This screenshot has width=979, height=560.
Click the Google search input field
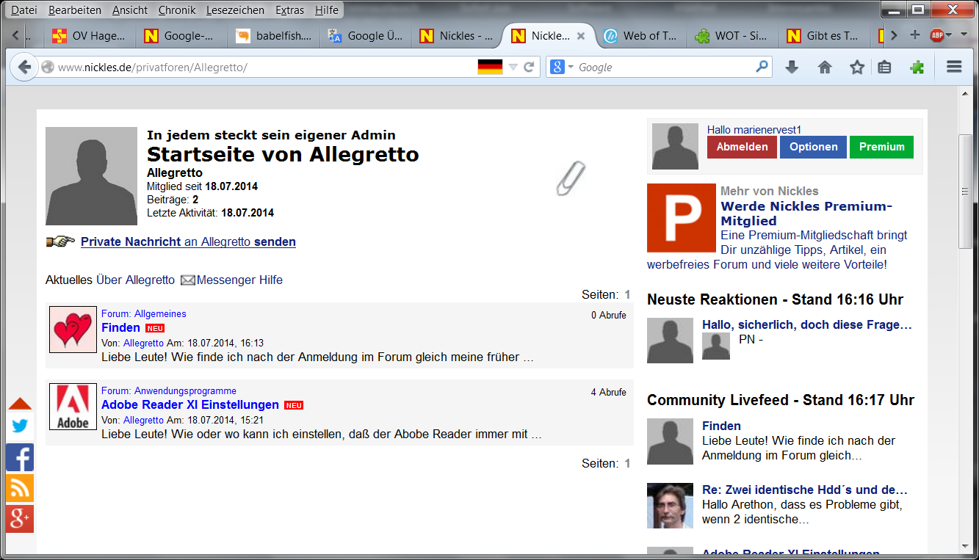[665, 68]
